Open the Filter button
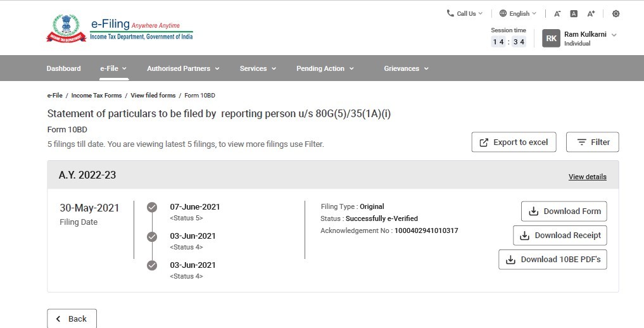The image size is (644, 328). pos(592,142)
